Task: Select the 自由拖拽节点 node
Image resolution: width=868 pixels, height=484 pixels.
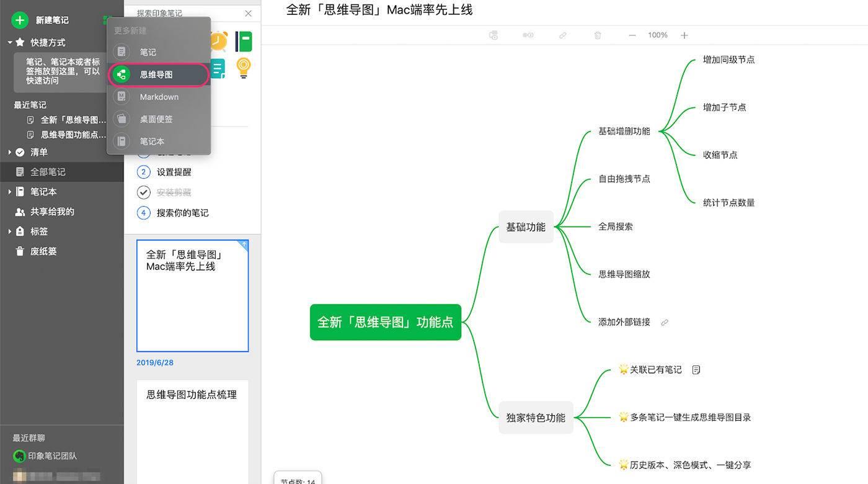Action: (x=624, y=179)
